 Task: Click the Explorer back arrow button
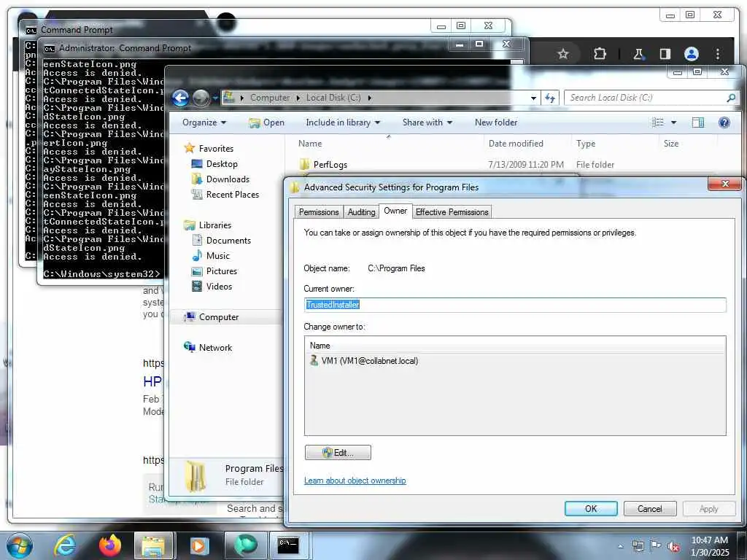[x=180, y=98]
